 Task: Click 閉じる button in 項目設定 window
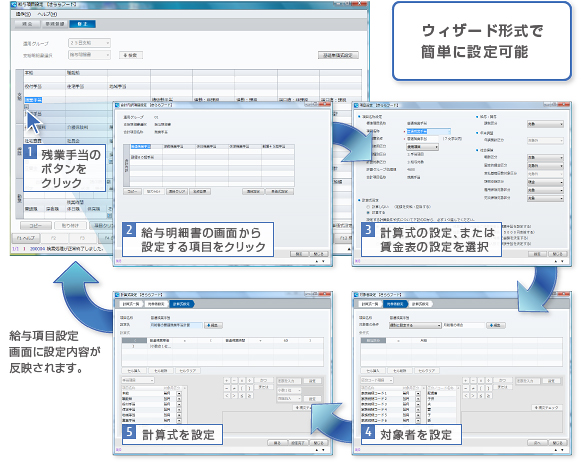(558, 254)
